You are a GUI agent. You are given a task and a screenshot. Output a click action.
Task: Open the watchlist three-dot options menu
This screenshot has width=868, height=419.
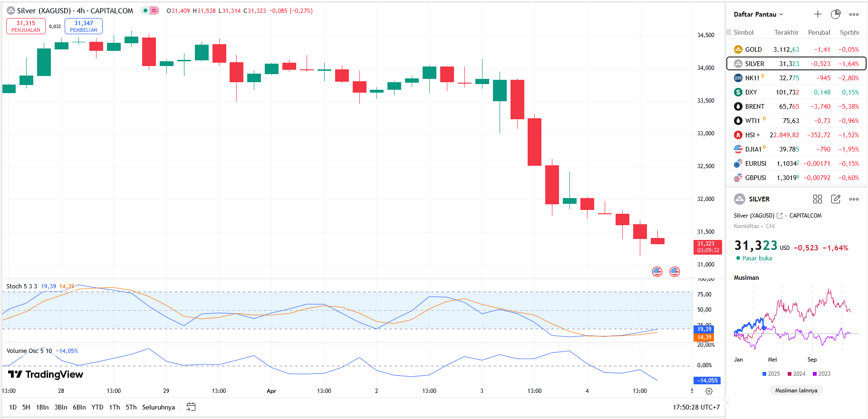854,14
